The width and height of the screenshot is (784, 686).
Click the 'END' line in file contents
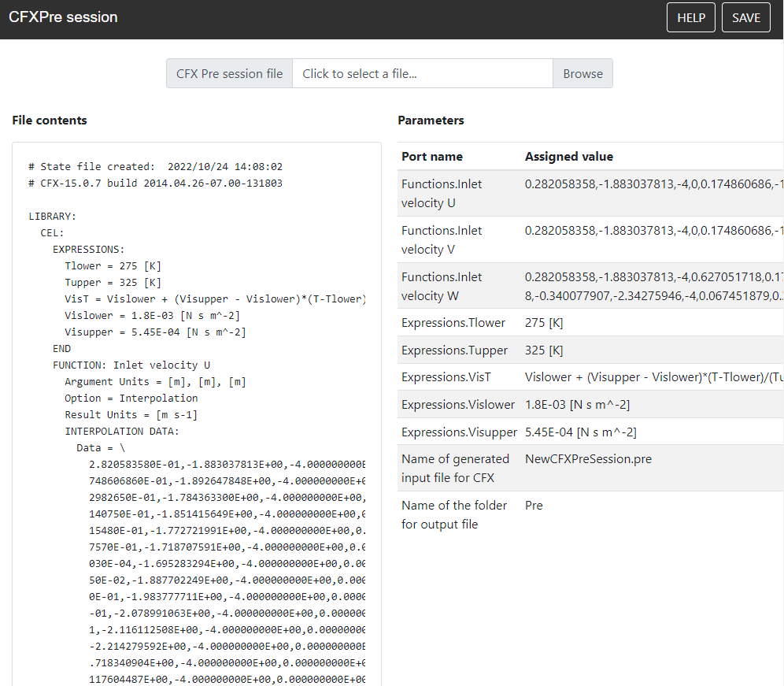pyautogui.click(x=61, y=348)
